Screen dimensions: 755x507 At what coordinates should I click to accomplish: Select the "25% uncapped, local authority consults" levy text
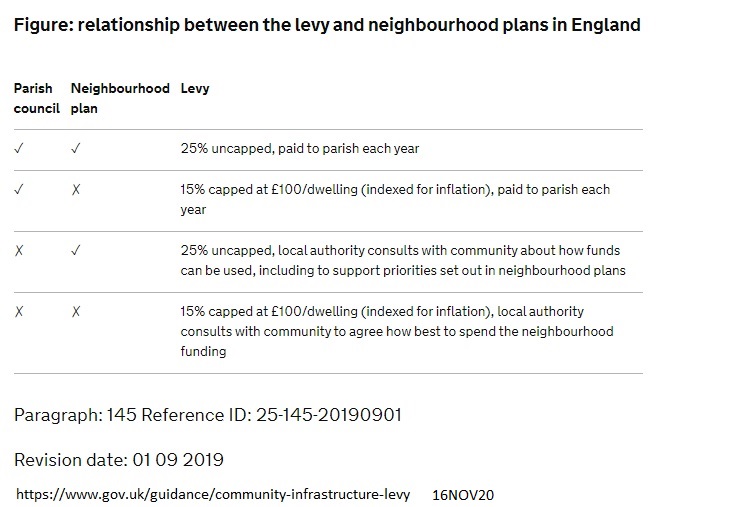pyautogui.click(x=400, y=261)
